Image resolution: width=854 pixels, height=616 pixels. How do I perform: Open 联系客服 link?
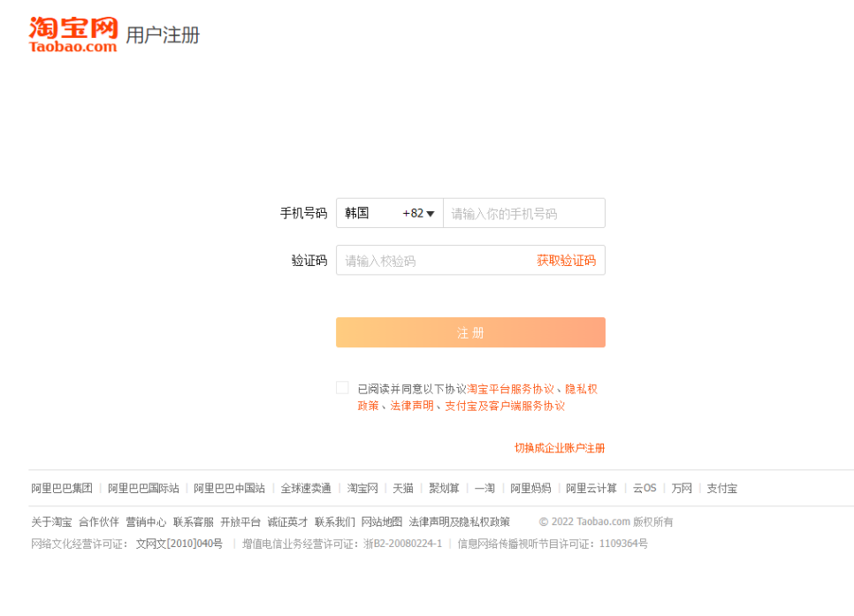point(194,521)
